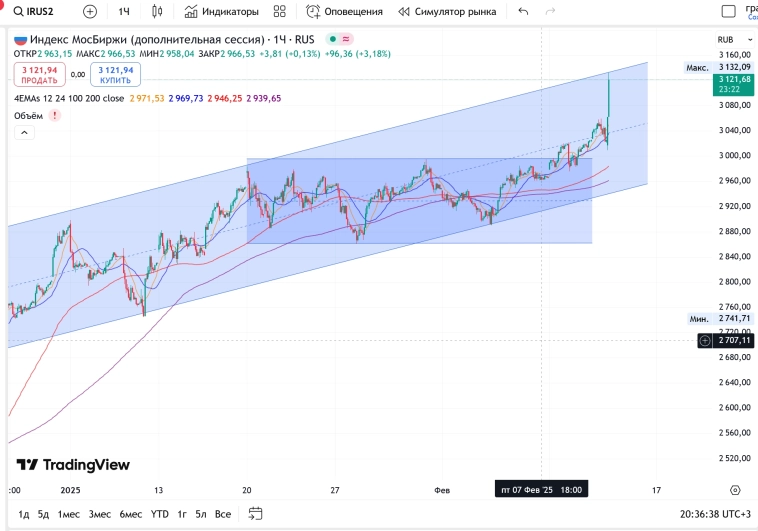Open the indicator templates grid icon
The image size is (758, 531).
tap(284, 12)
